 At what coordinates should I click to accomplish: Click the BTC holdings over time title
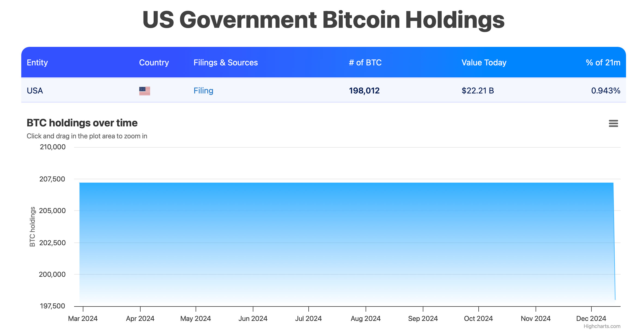click(x=82, y=123)
